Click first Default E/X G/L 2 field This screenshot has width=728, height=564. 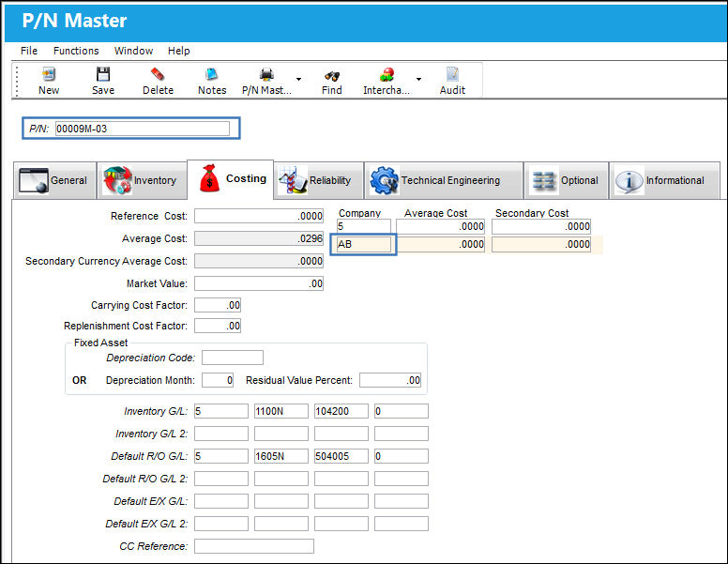click(x=221, y=524)
